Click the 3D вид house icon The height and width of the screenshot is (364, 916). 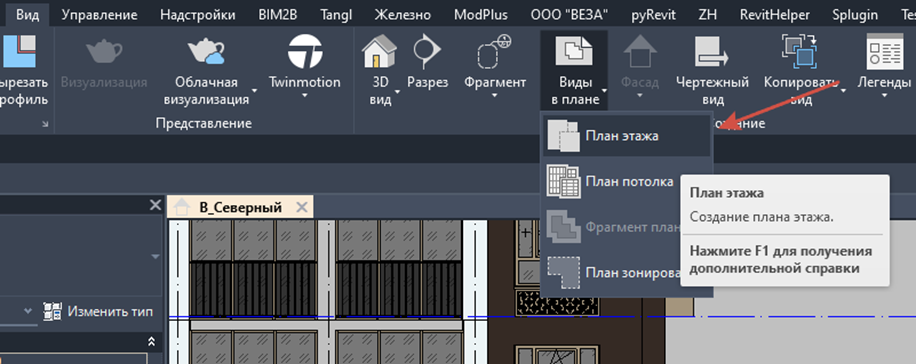[379, 51]
